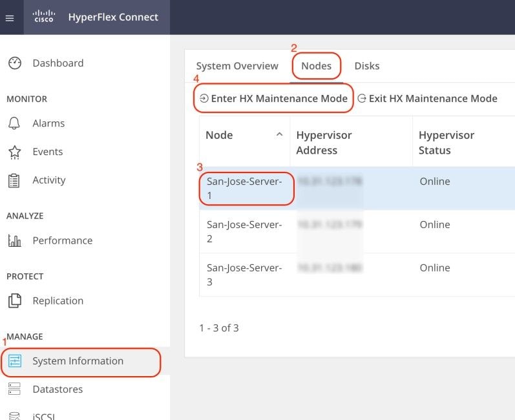Open Events in the Monitor section
Screen dimensions: 515x420
click(x=48, y=152)
